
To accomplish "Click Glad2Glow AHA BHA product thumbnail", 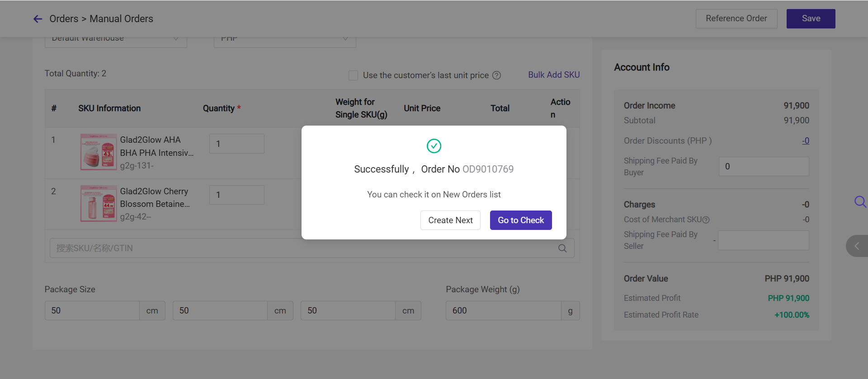I will point(98,152).
